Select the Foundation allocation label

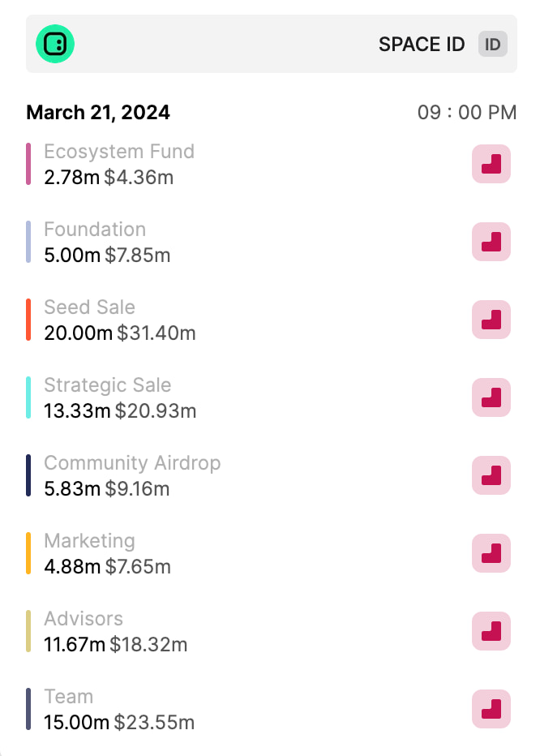pyautogui.click(x=95, y=230)
